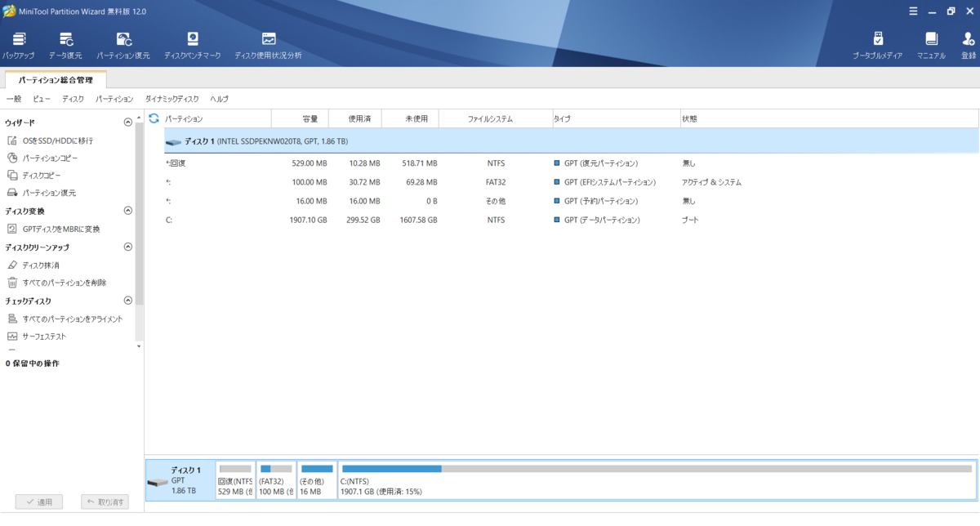Open the マニュアル manual
Image resolution: width=980 pixels, height=526 pixels.
tap(931, 46)
